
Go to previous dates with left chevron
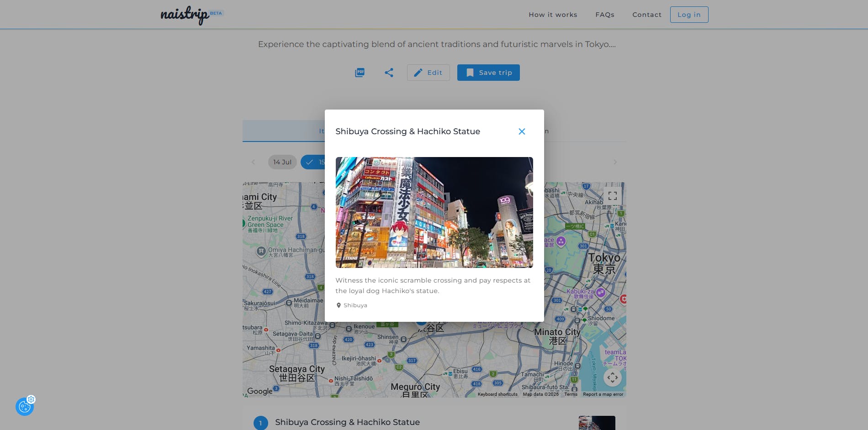(253, 162)
